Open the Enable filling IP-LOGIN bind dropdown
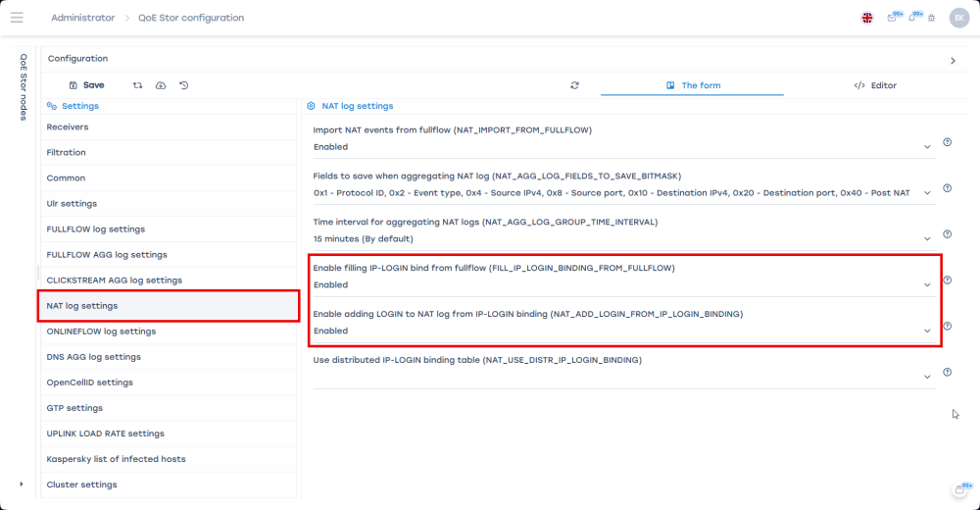This screenshot has height=510, width=980. point(927,285)
